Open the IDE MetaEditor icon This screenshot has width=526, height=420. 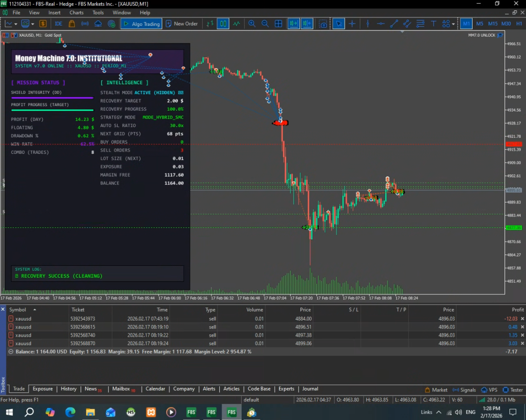pyautogui.click(x=58, y=24)
